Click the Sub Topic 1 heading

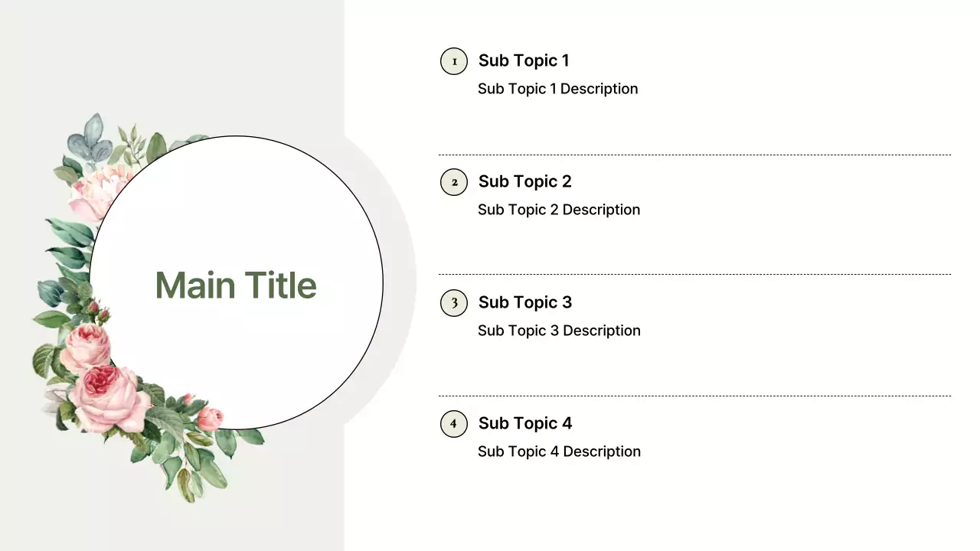click(x=524, y=60)
